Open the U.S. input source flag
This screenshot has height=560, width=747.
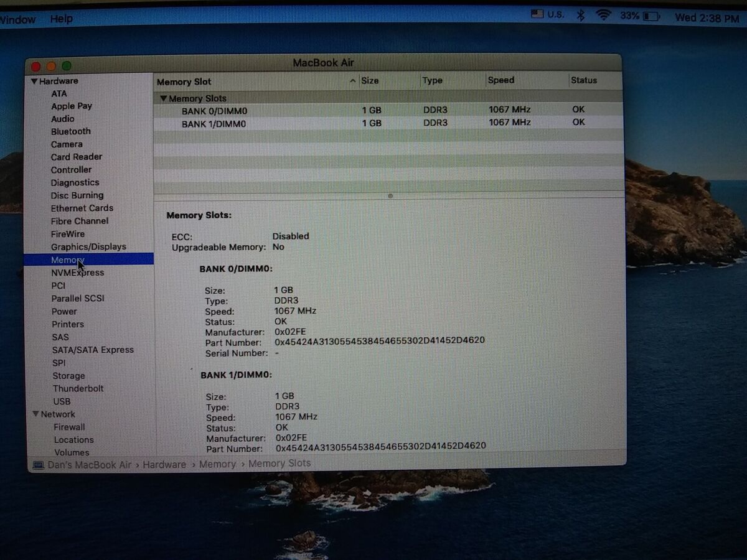pyautogui.click(x=537, y=14)
